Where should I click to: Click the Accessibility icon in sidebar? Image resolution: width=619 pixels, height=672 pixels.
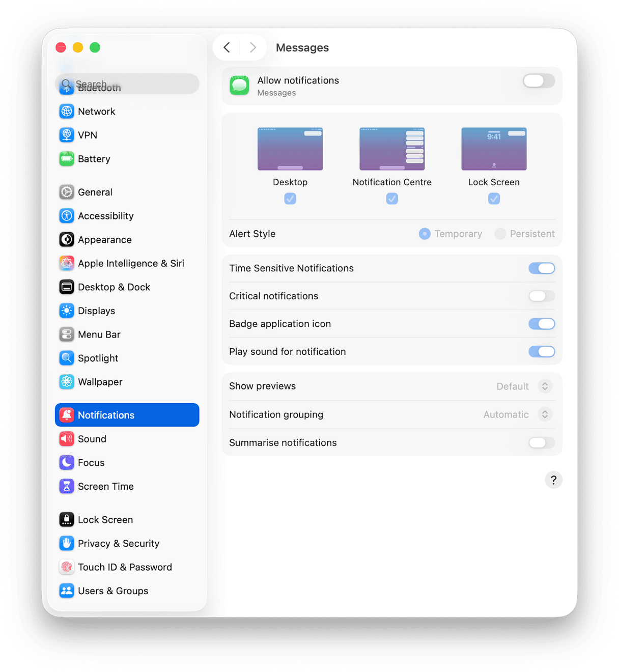pyautogui.click(x=67, y=216)
